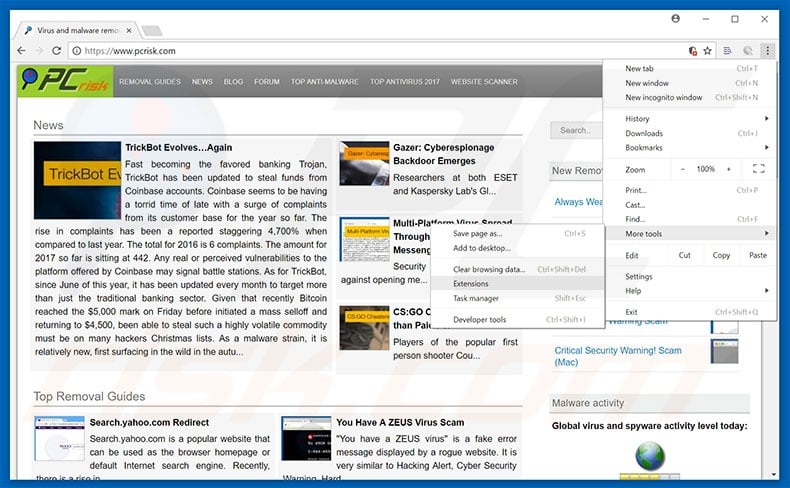Open BLOG nav link

pos(233,82)
